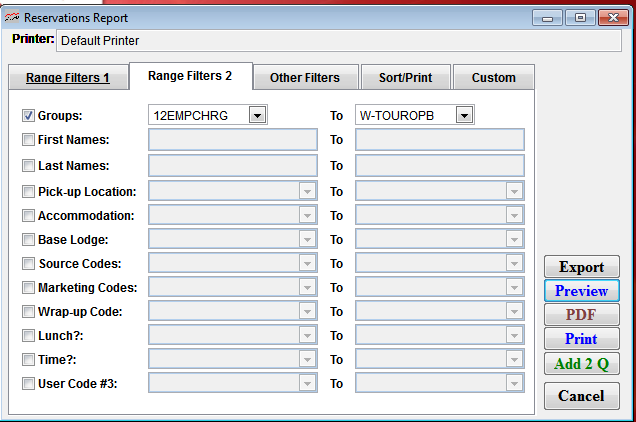Click the Print button
Viewport: 636px width, 422px height.
582,338
